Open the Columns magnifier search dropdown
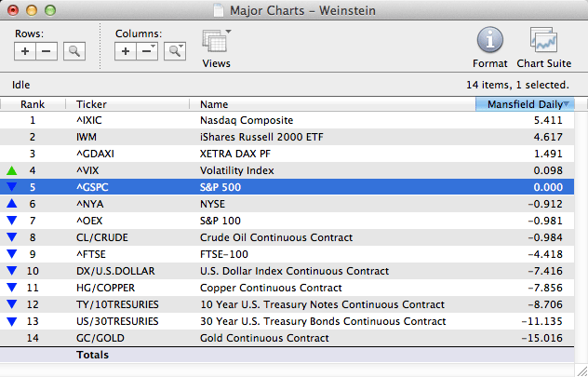The width and height of the screenshot is (588, 377). point(174,51)
